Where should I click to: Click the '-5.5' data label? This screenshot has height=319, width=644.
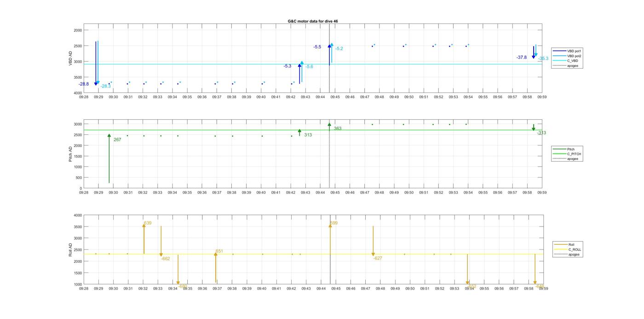pyautogui.click(x=317, y=47)
